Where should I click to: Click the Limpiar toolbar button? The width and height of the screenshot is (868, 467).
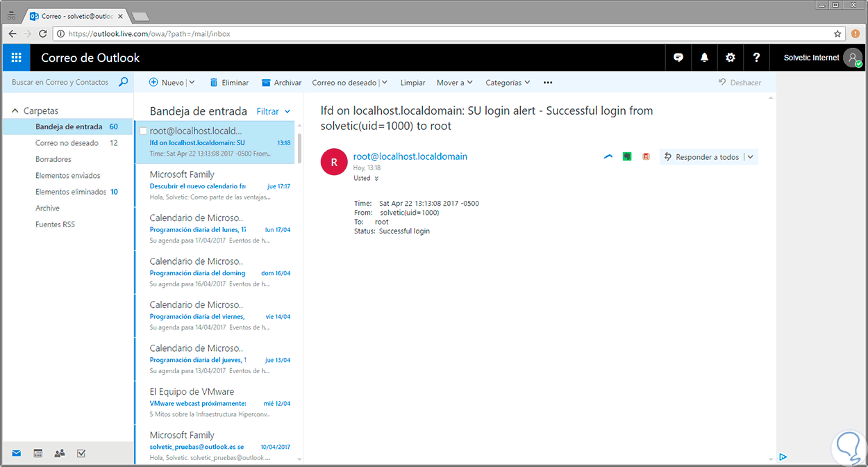413,83
